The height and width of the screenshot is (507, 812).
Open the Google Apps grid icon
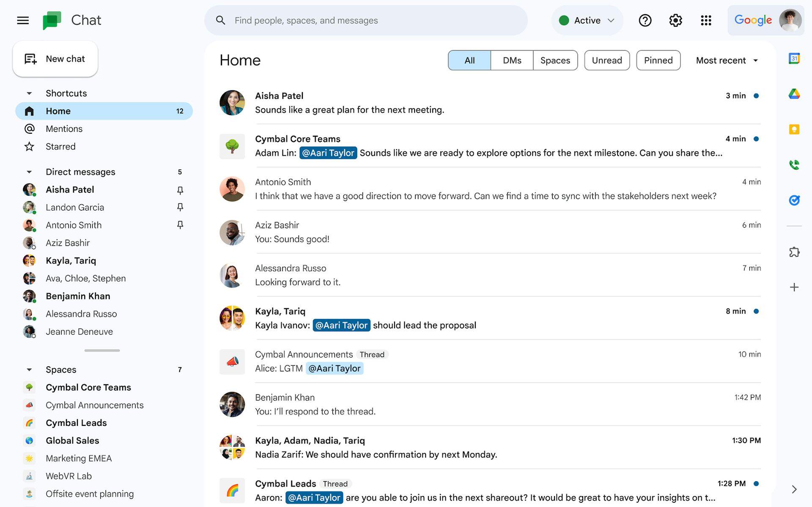(x=706, y=20)
